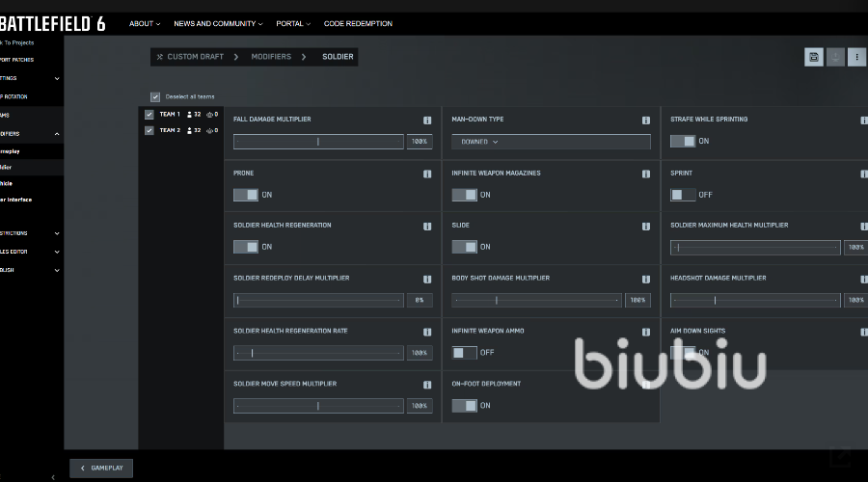Open the three-dot more options menu

click(x=856, y=57)
